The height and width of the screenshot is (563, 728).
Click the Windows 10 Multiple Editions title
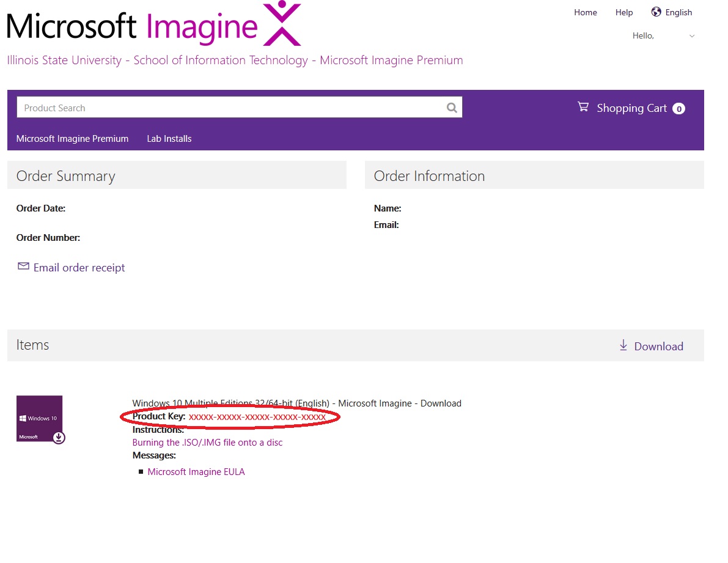pyautogui.click(x=296, y=403)
